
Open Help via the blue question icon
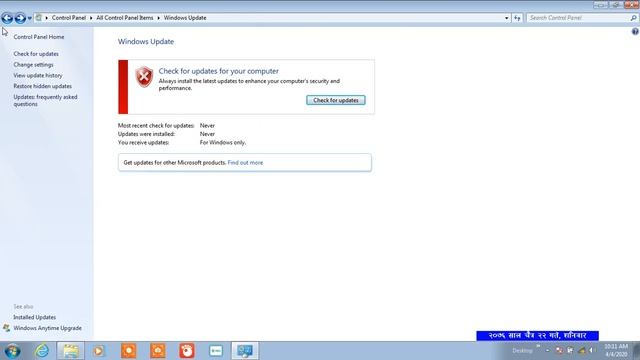pyautogui.click(x=635, y=31)
